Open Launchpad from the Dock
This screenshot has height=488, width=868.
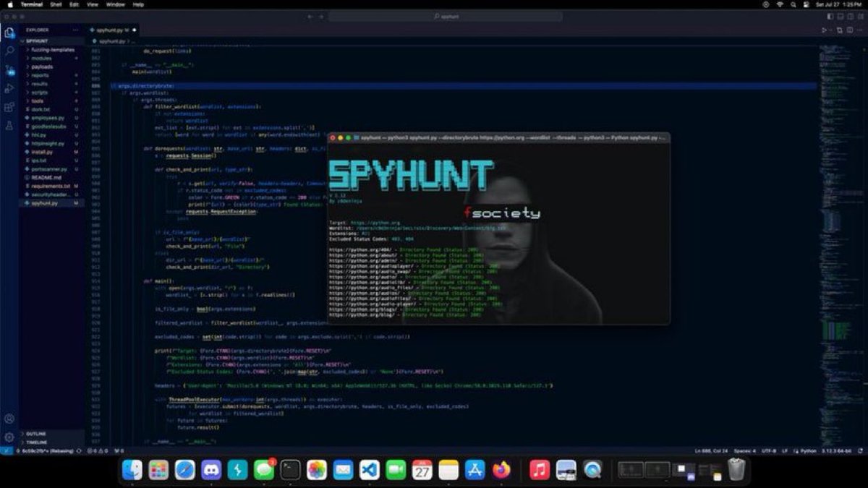[158, 470]
